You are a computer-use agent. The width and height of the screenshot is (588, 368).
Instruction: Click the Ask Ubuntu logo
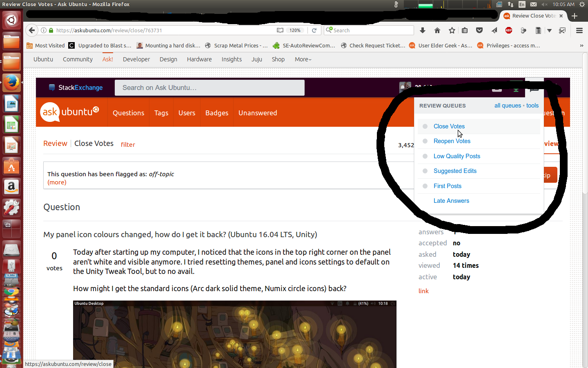click(x=70, y=112)
